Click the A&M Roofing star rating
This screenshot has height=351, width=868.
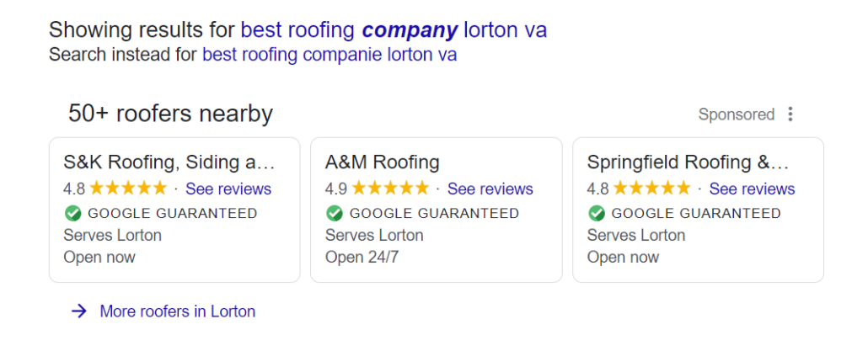pos(390,189)
